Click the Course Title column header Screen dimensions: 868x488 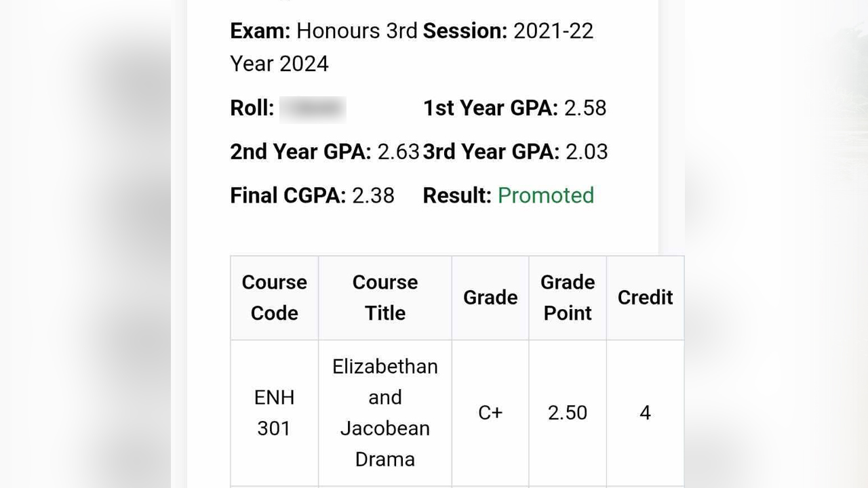coord(385,298)
